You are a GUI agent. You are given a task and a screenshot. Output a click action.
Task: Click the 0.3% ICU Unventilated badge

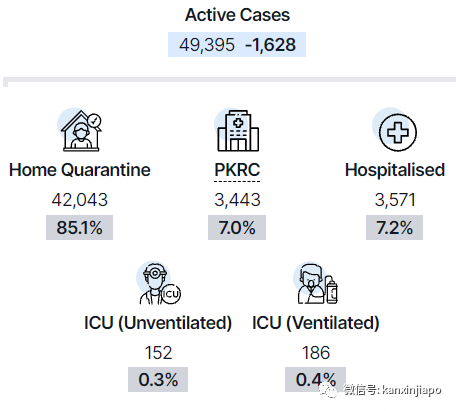pyautogui.click(x=158, y=380)
